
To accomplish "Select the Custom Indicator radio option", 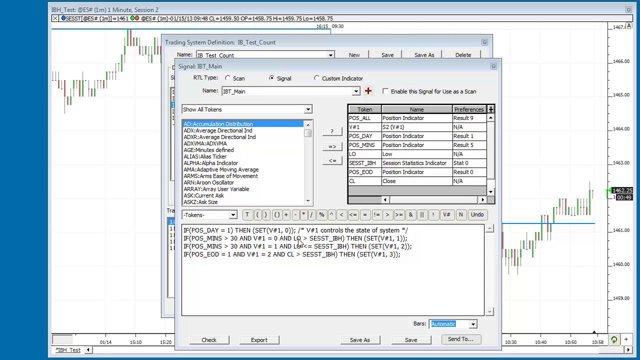I will pyautogui.click(x=316, y=78).
